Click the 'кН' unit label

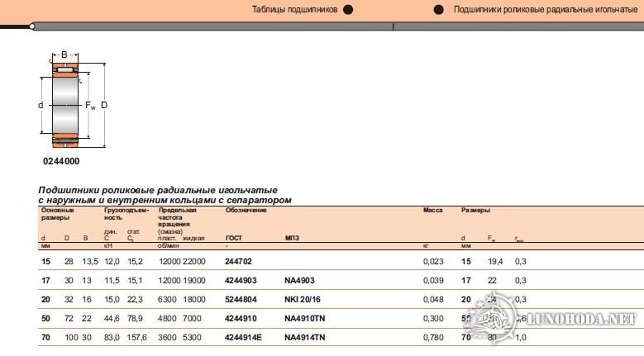pos(108,245)
